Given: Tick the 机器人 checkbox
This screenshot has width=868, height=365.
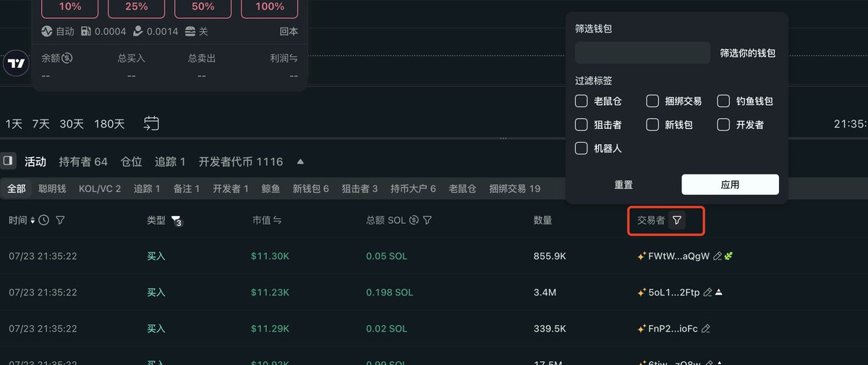Looking at the screenshot, I should (581, 148).
